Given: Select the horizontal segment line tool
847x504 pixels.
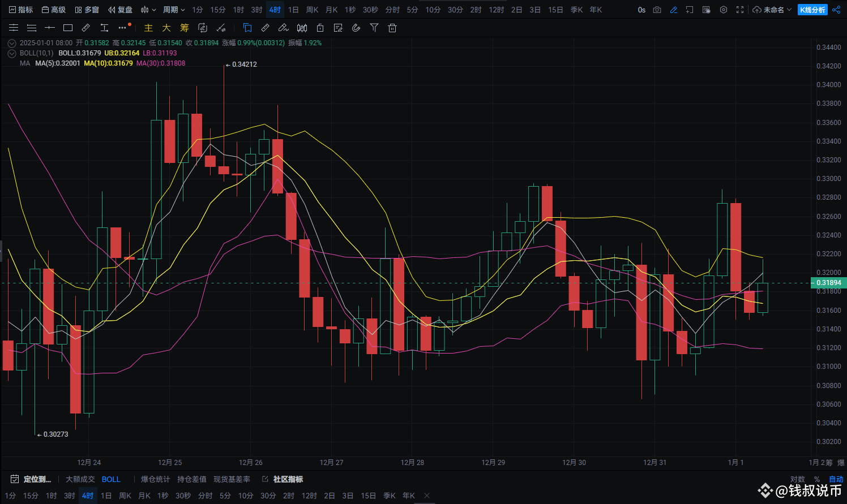Looking at the screenshot, I should point(50,28).
